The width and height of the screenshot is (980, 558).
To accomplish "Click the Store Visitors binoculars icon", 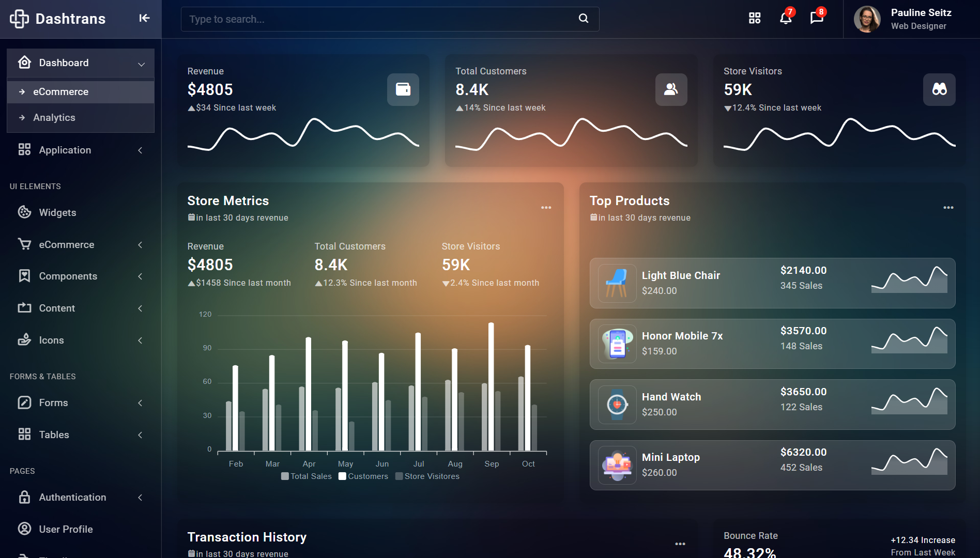I will pyautogui.click(x=939, y=89).
